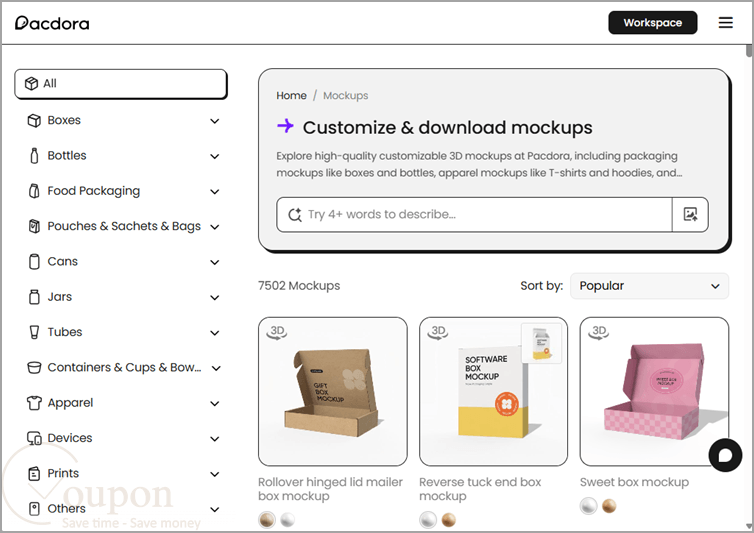
Task: Open the hamburger menu icon
Action: [x=726, y=23]
